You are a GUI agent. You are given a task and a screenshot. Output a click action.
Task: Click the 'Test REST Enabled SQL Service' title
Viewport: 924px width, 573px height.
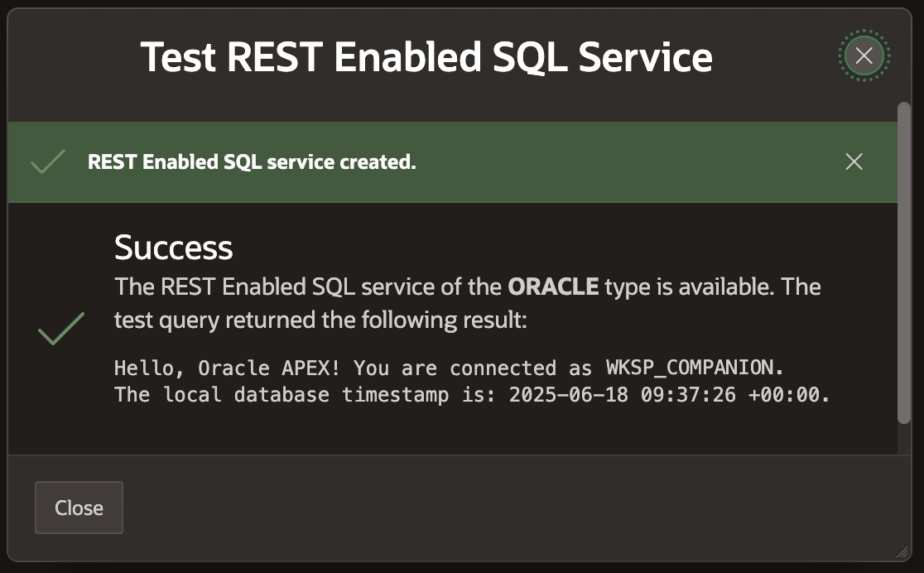(426, 57)
